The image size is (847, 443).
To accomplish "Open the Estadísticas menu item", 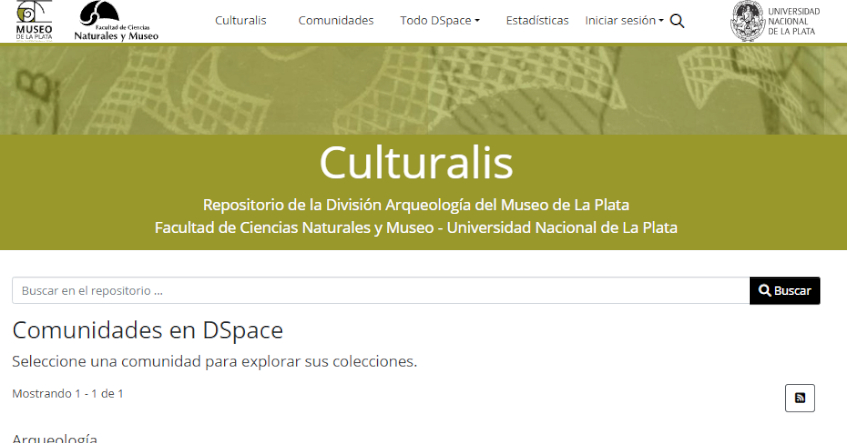I will click(x=537, y=21).
